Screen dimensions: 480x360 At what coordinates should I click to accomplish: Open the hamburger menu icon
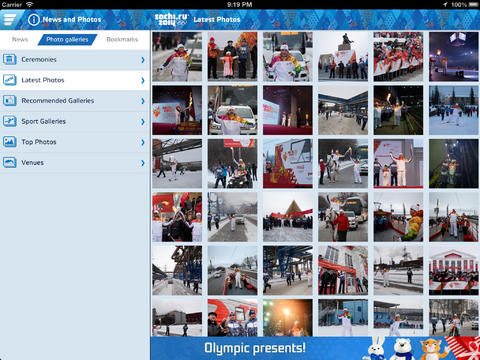click(9, 20)
